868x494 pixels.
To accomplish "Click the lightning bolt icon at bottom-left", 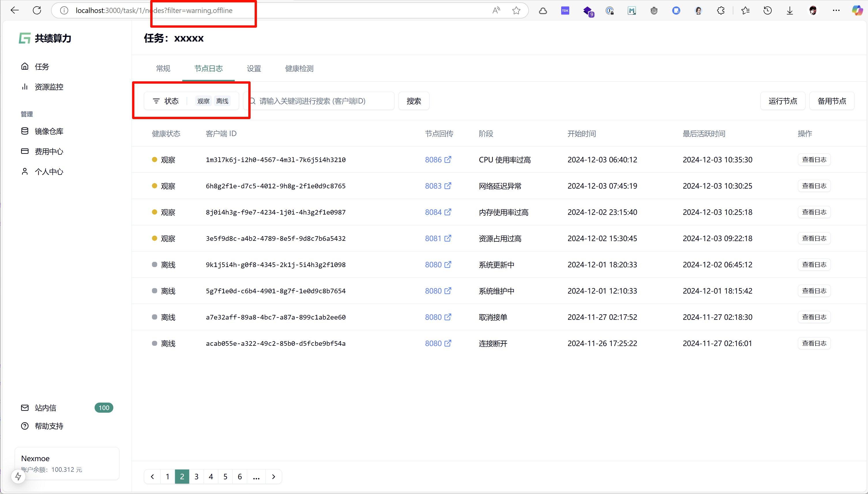I will (18, 476).
